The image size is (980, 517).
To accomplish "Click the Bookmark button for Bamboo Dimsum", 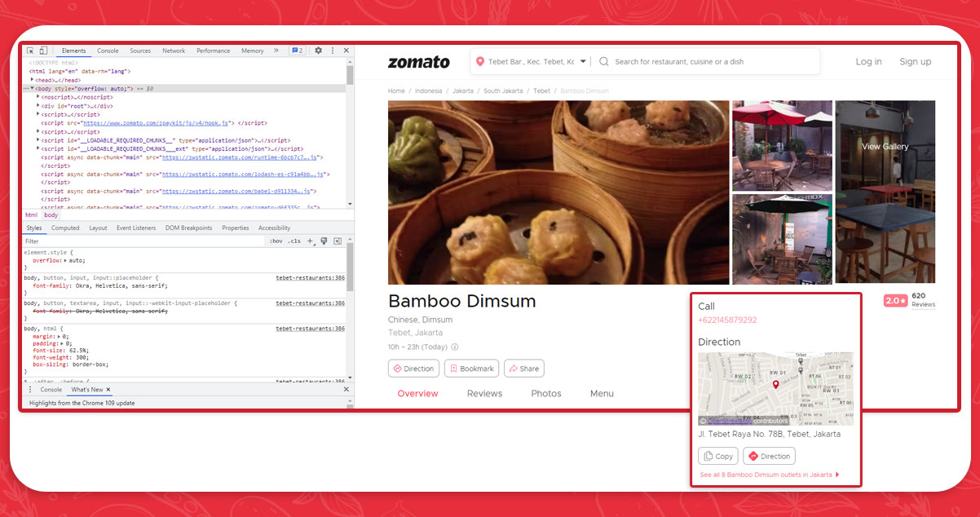I will point(472,369).
